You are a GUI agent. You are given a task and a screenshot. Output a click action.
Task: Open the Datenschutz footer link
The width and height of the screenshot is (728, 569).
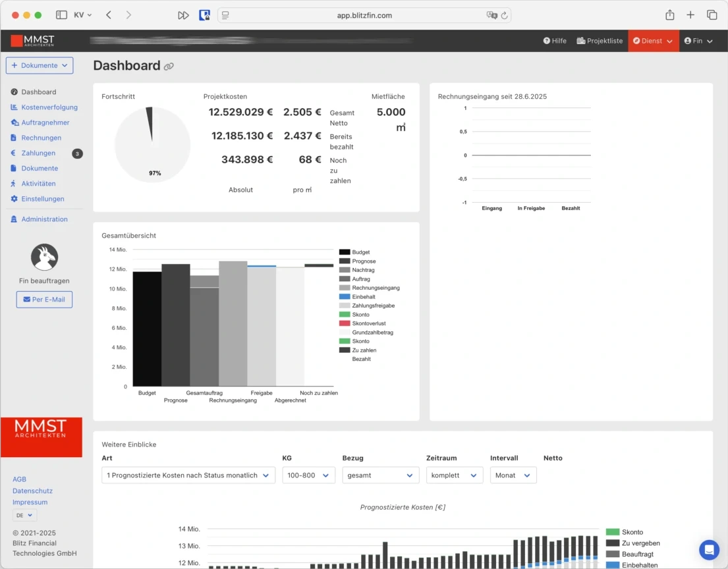32,491
